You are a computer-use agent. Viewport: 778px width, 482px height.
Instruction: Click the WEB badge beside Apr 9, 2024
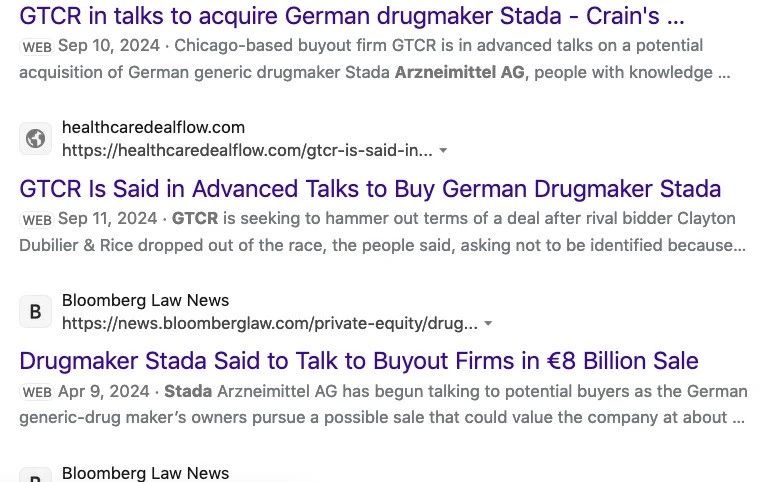pyautogui.click(x=37, y=392)
